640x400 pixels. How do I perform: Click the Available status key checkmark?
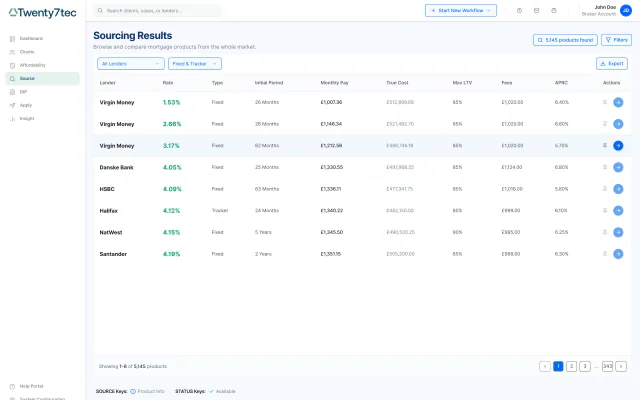[211, 391]
